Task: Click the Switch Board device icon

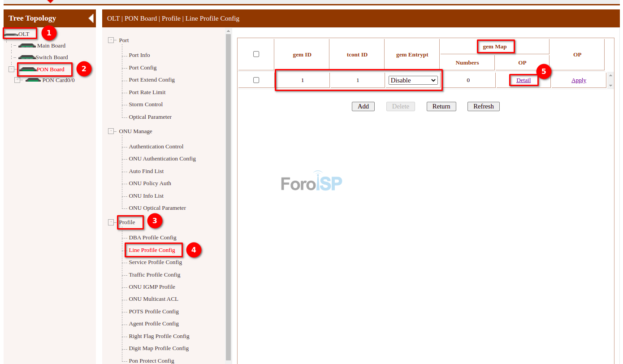Action: tap(27, 57)
